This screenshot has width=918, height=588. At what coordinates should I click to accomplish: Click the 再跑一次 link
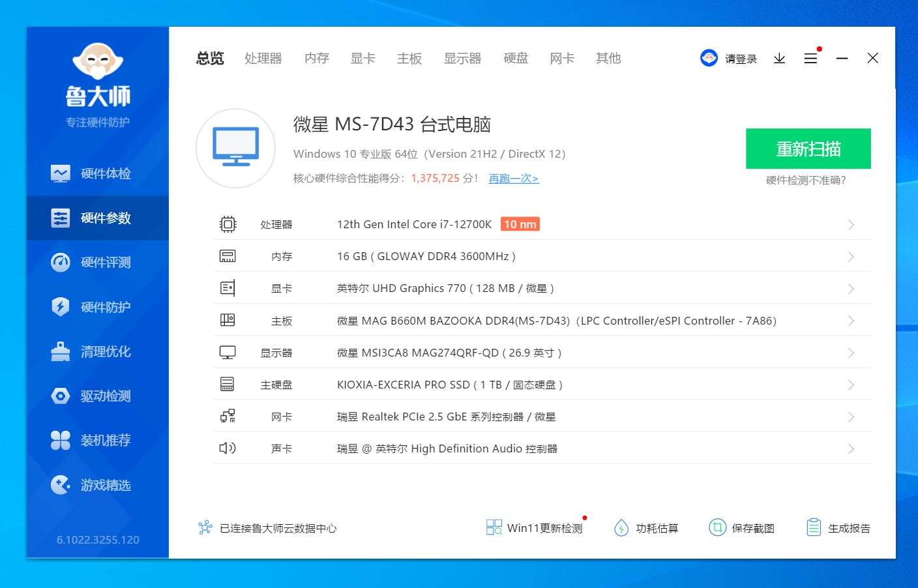tap(514, 179)
